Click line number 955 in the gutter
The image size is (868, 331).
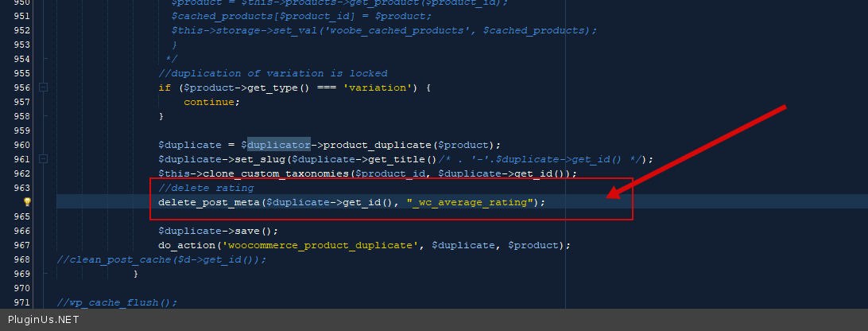tap(22, 73)
